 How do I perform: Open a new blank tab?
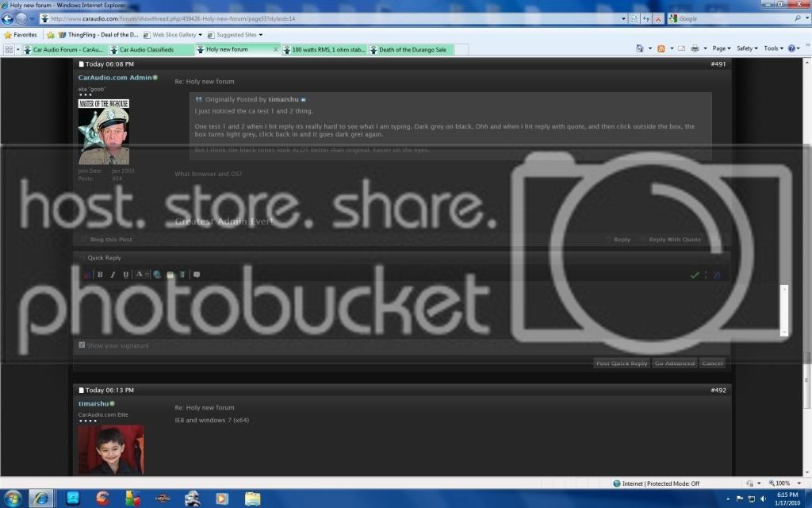(x=462, y=50)
